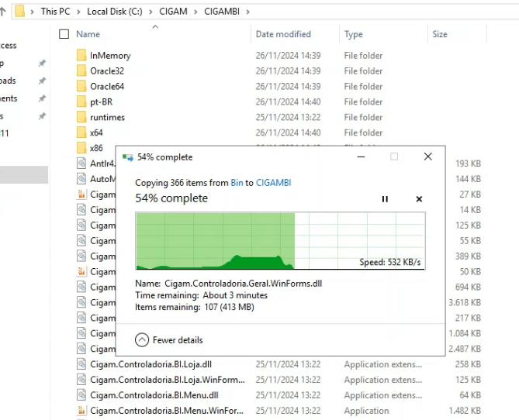Sort files by Date modified column
The image size is (519, 420).
coord(283,34)
